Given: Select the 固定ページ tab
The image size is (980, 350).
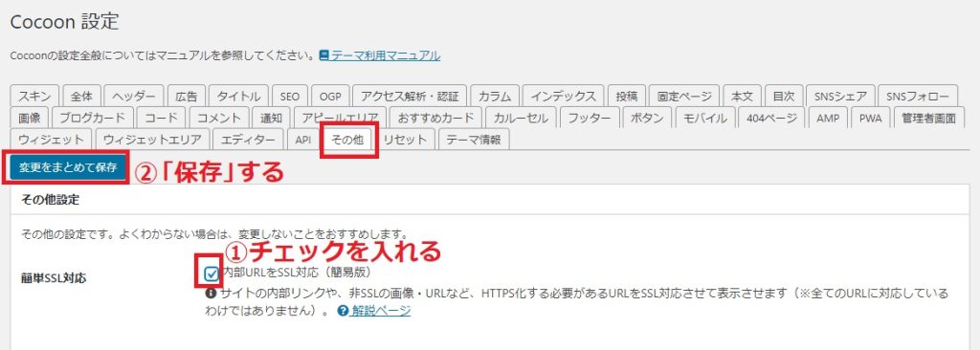Looking at the screenshot, I should pos(684,97).
